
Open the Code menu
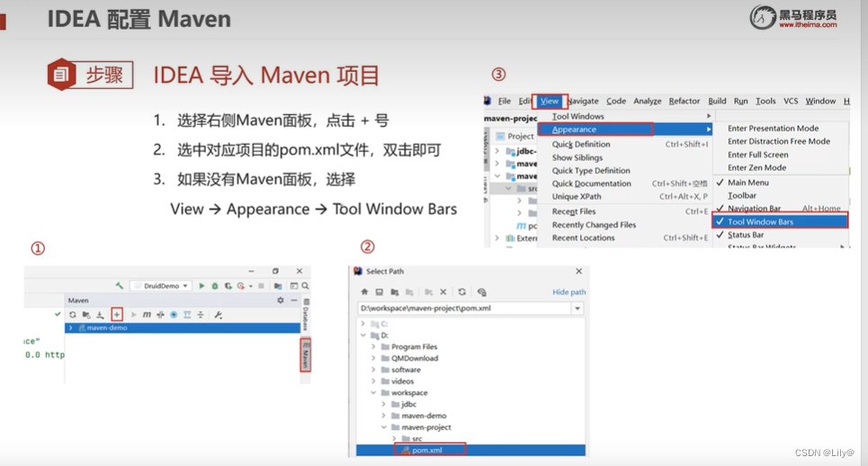tap(616, 101)
